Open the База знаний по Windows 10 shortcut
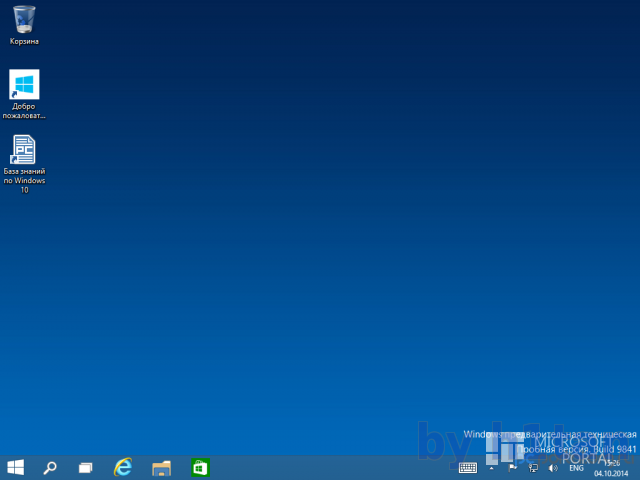Screen dimensions: 640x480 pos(24,164)
